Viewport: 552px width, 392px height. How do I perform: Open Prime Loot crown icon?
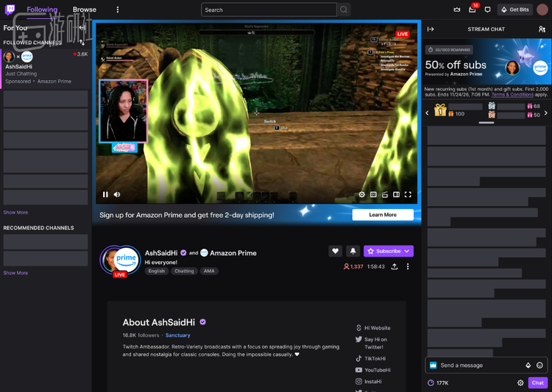pyautogui.click(x=457, y=10)
